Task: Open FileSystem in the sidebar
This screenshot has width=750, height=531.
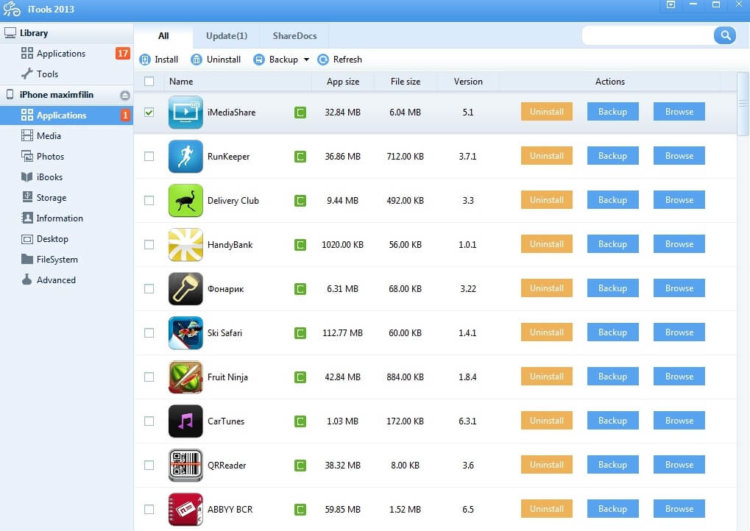Action: click(x=66, y=259)
